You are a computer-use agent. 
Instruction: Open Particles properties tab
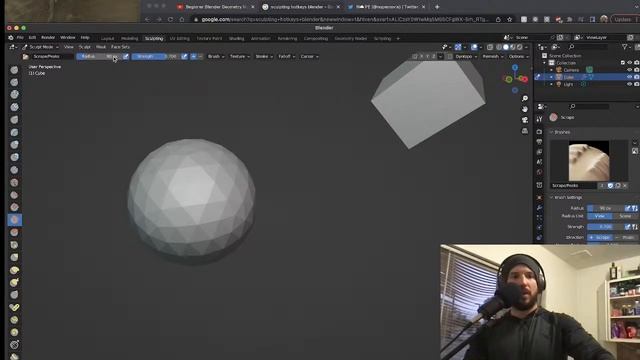coord(539,218)
